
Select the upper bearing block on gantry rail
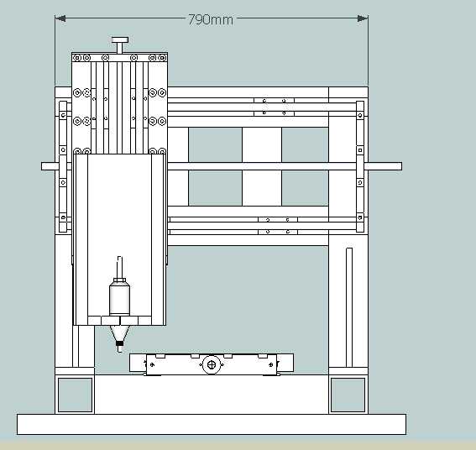tap(274, 107)
